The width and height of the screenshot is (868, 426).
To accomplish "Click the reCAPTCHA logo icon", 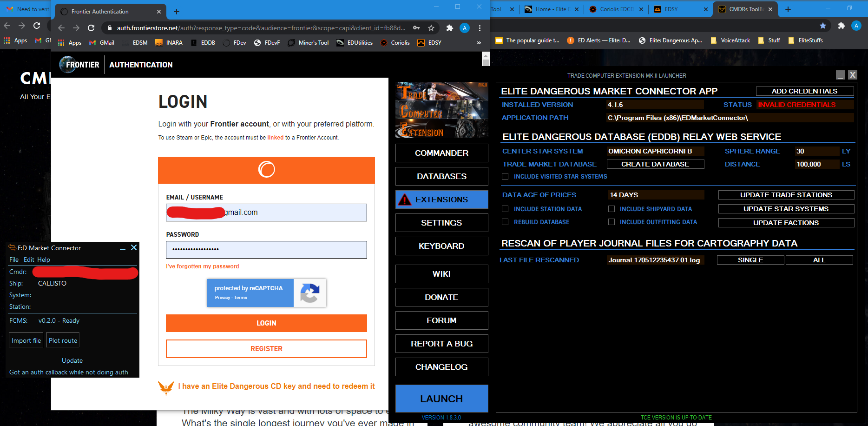I will click(x=309, y=293).
